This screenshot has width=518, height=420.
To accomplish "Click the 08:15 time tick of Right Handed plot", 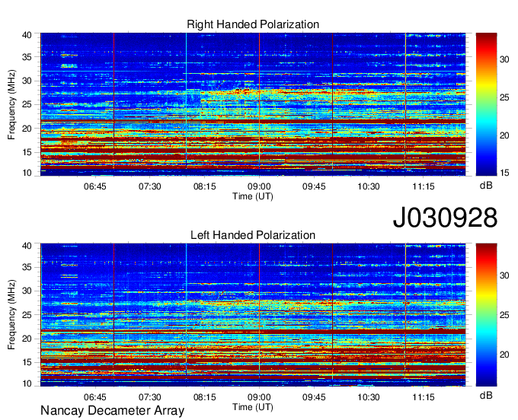I will pyautogui.click(x=204, y=186).
